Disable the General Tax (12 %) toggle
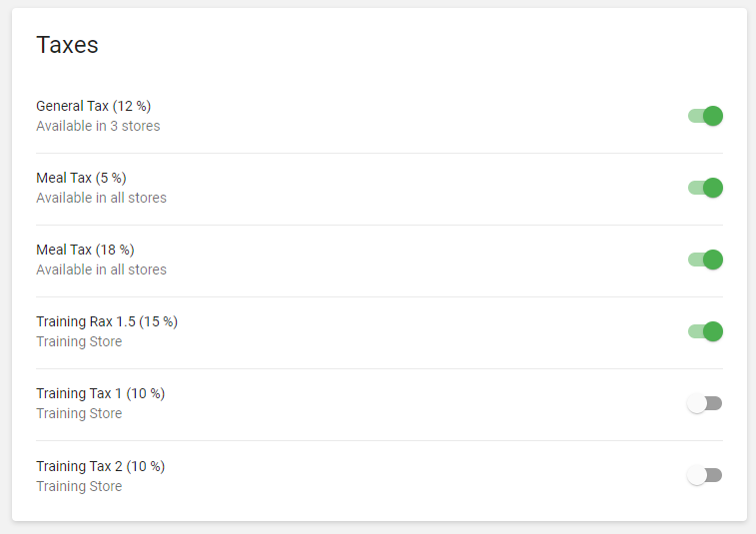 click(705, 116)
